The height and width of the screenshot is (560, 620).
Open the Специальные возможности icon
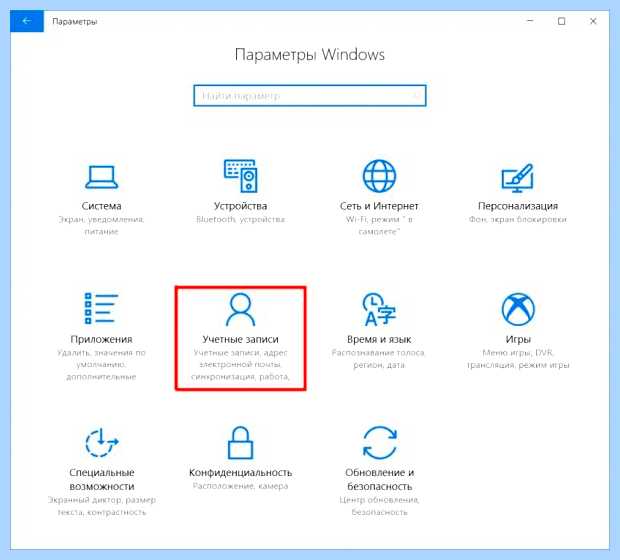point(102,443)
